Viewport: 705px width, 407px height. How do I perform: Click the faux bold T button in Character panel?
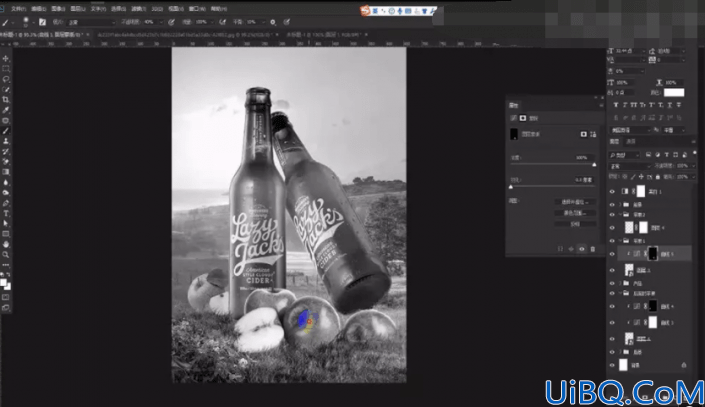[x=616, y=105]
